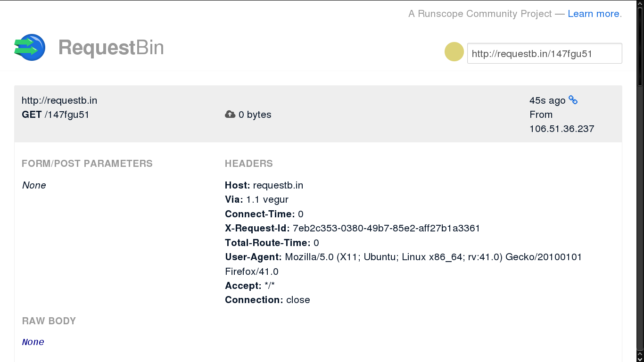The image size is (644, 362).
Task: Click the A Runscope Community Project text
Action: 480,14
